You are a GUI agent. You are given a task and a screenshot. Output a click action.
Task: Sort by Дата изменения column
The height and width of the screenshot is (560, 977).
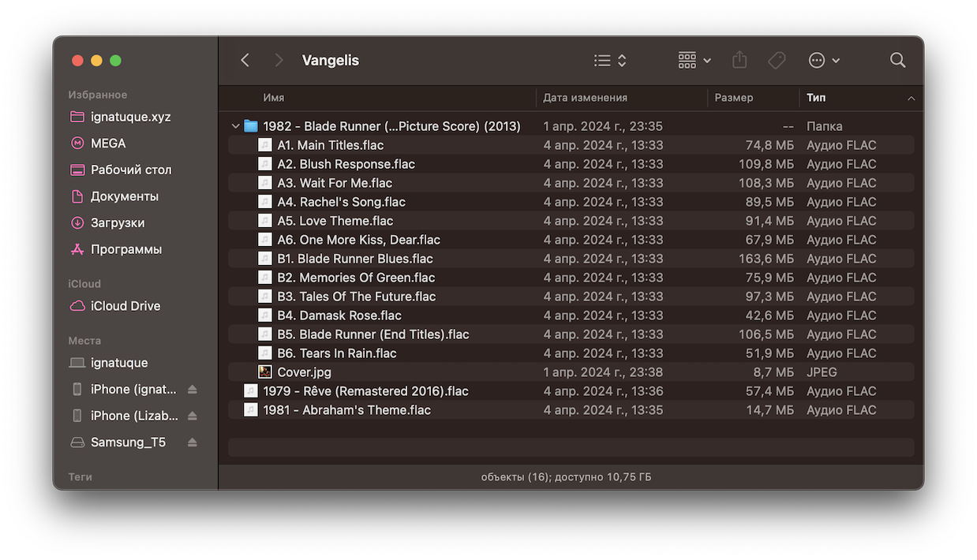point(585,98)
